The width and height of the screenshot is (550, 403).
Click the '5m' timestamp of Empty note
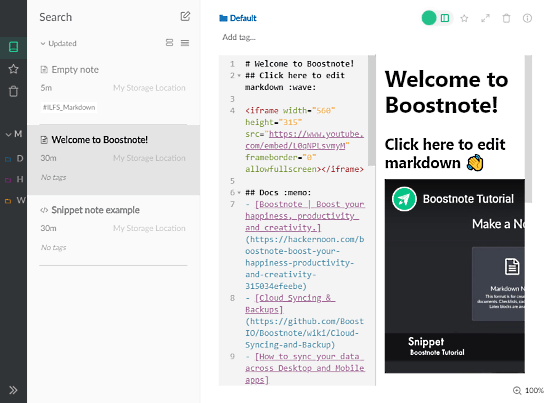click(46, 88)
